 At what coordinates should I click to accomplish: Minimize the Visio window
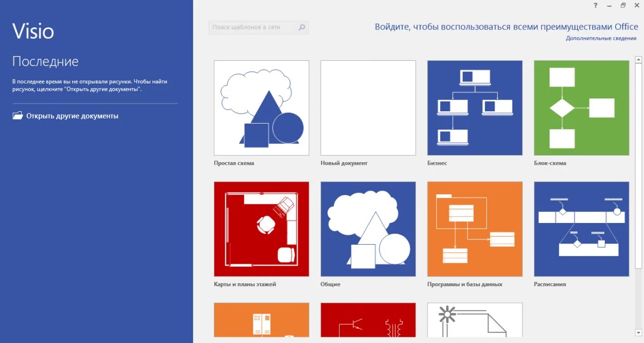click(x=609, y=5)
